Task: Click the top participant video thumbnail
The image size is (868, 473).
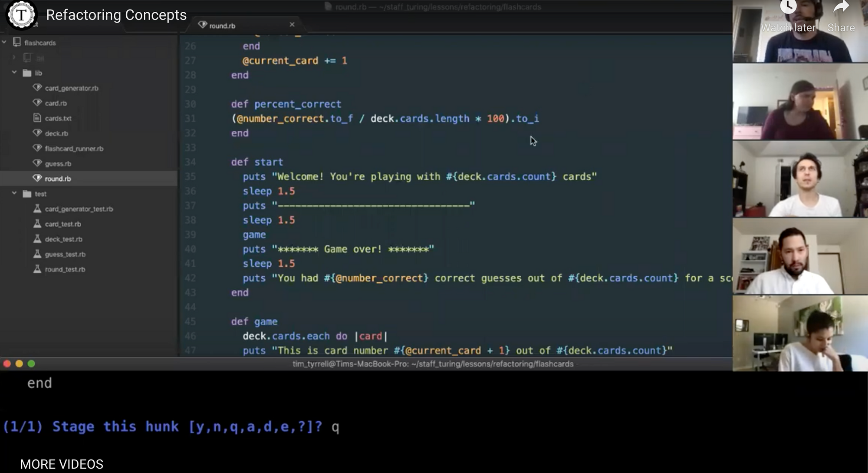Action: click(x=800, y=31)
